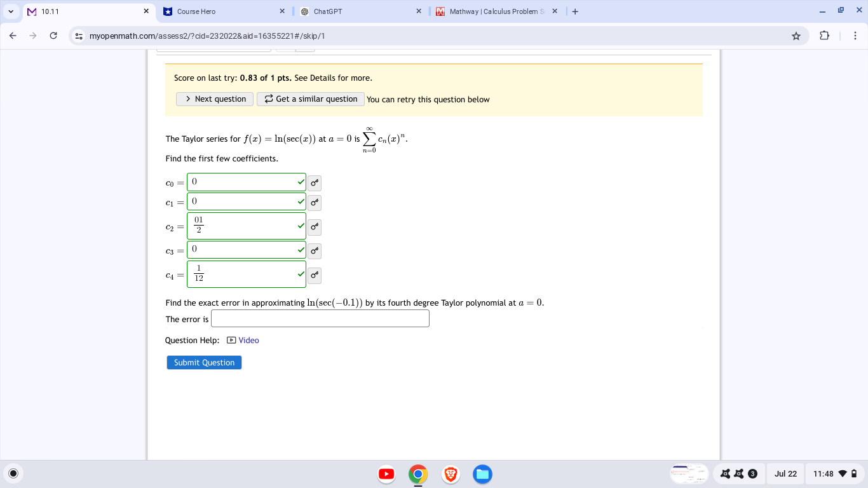
Task: Open the browser extensions puzzle icon
Action: pyautogui.click(x=824, y=36)
